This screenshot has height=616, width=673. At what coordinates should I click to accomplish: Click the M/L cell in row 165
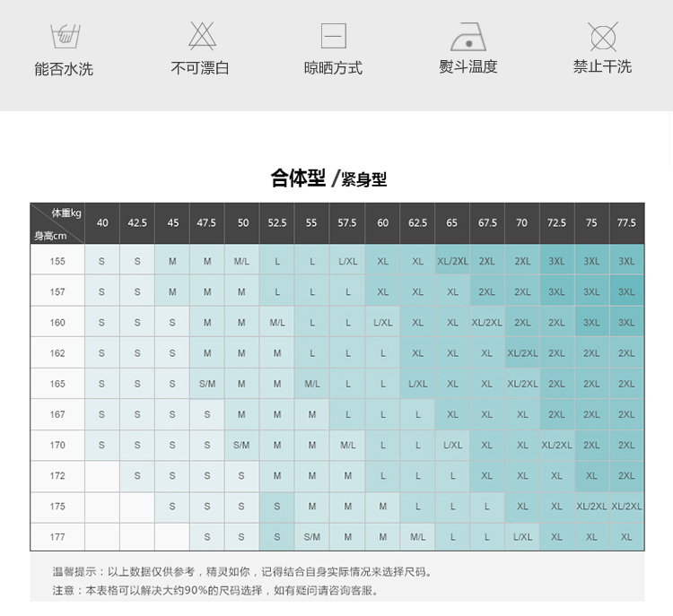[312, 384]
